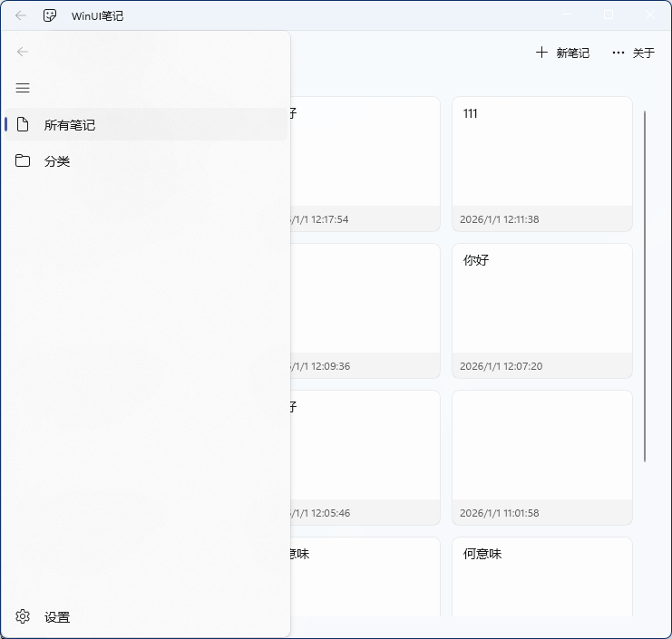Viewport: 672px width, 639px height.
Task: Click the ellipsis icon beside 关于
Action: [x=618, y=53]
